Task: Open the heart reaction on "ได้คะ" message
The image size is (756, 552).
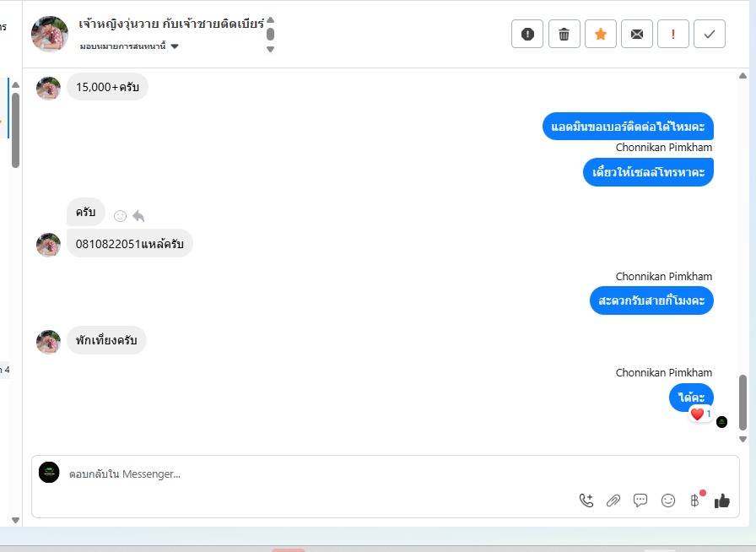Action: (700, 414)
